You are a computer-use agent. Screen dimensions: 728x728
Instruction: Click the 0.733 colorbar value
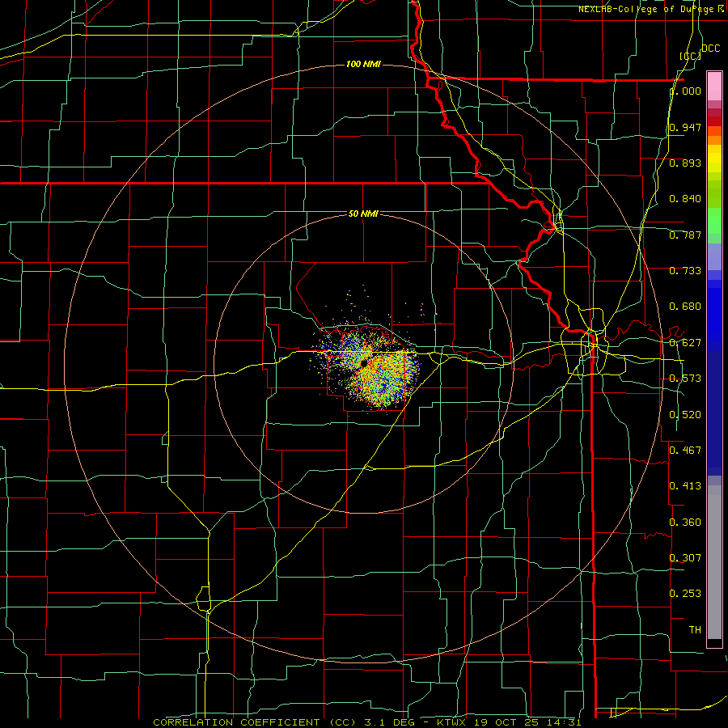coord(685,271)
